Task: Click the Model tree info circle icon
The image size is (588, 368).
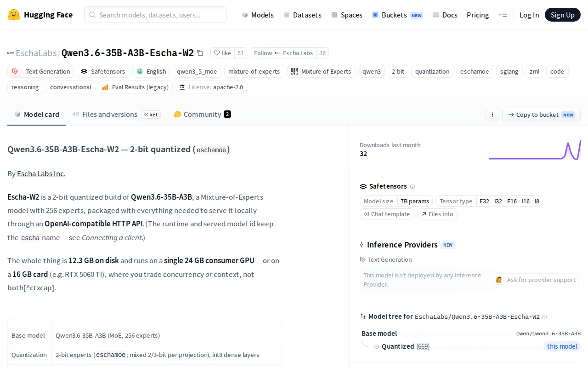Action: pos(544,317)
